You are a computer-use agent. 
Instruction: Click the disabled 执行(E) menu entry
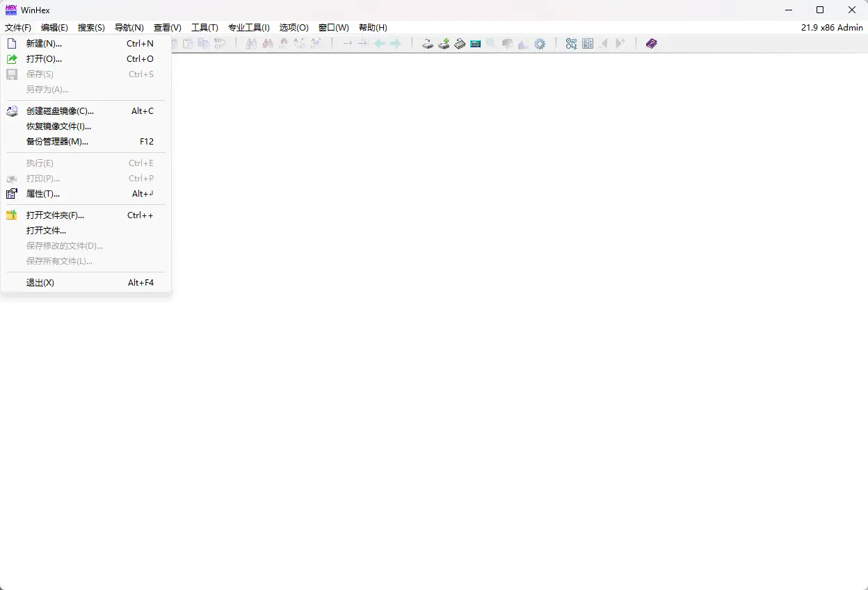pyautogui.click(x=86, y=163)
